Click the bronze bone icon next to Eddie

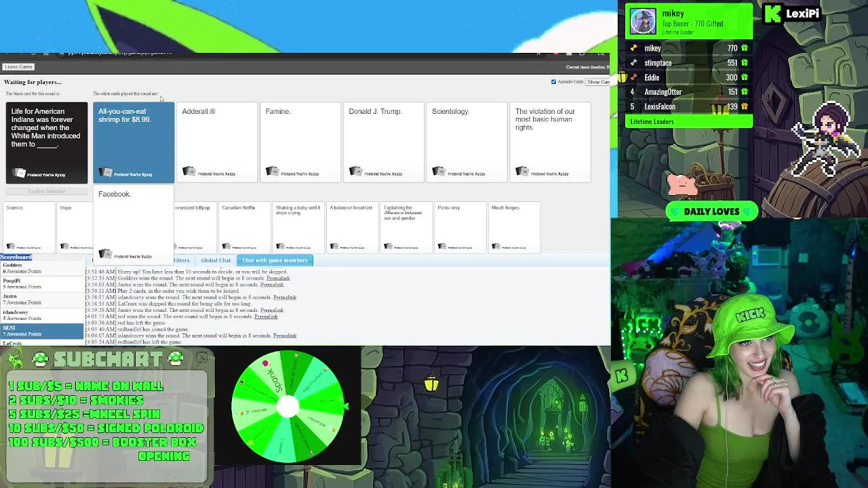pyautogui.click(x=633, y=77)
